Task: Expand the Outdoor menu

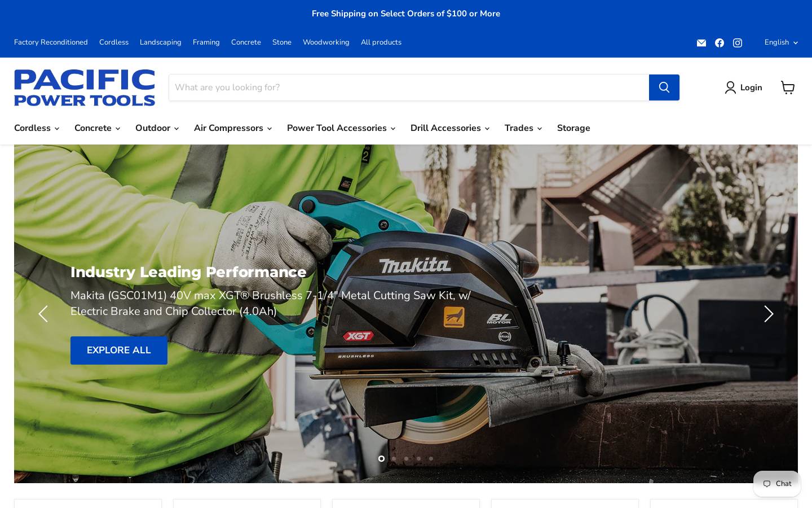Action: click(x=157, y=128)
